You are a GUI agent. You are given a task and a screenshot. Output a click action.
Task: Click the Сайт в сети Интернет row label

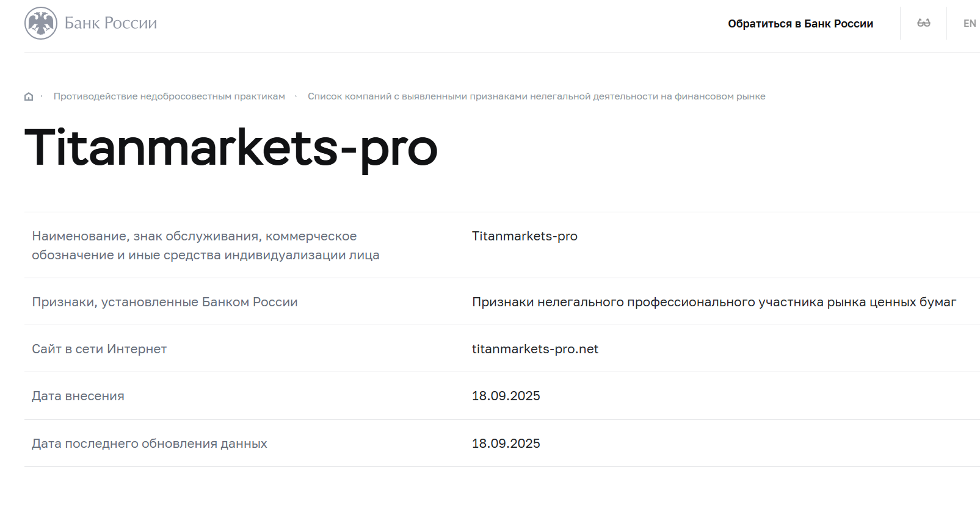pyautogui.click(x=98, y=349)
